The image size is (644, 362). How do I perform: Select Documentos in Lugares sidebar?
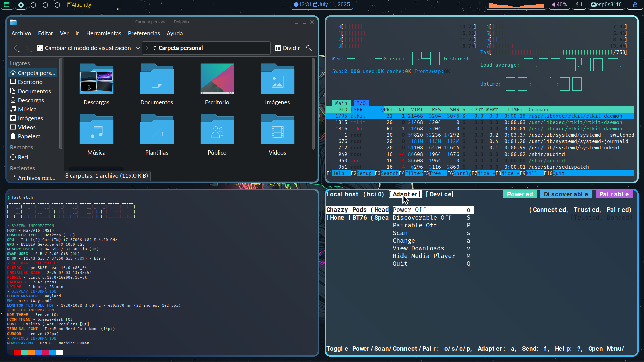click(x=33, y=91)
